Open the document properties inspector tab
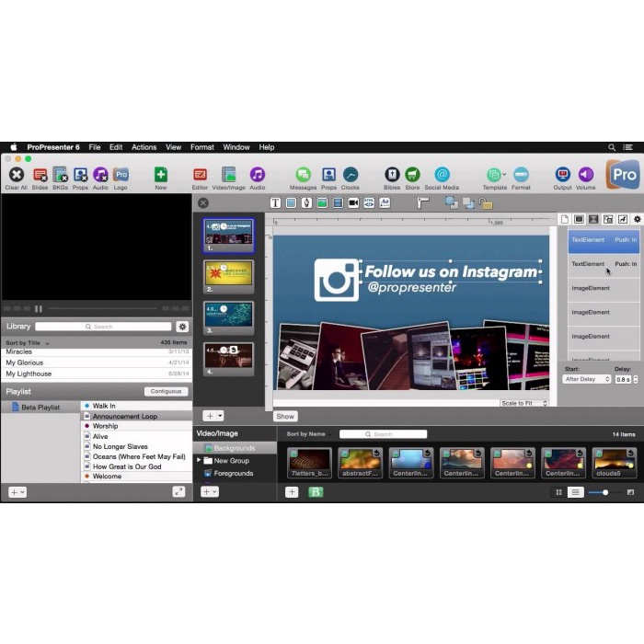644x644 pixels. (565, 219)
